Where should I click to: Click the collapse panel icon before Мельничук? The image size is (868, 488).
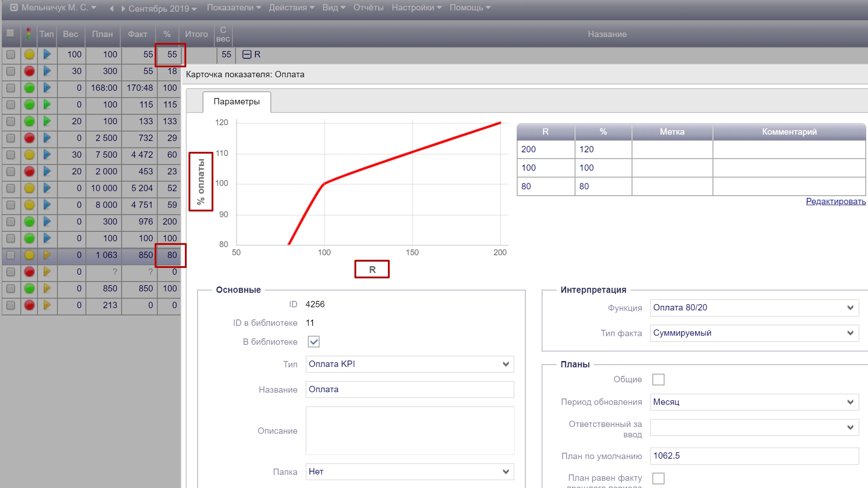[x=14, y=8]
